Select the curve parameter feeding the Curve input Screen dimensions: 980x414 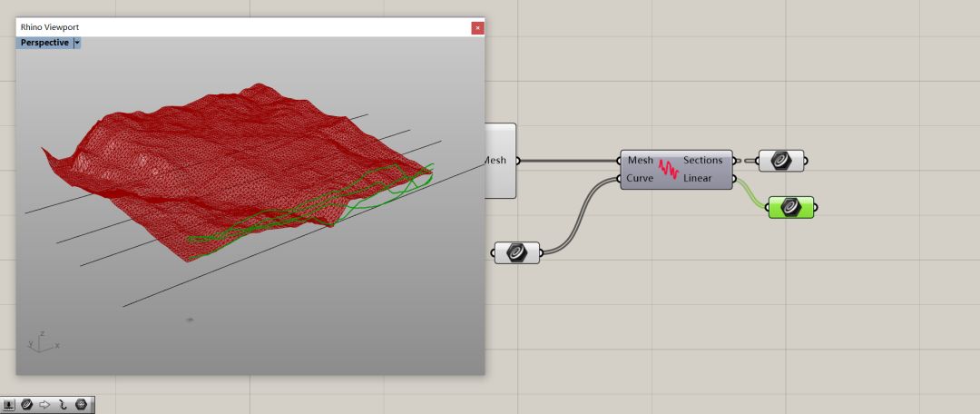tap(517, 252)
